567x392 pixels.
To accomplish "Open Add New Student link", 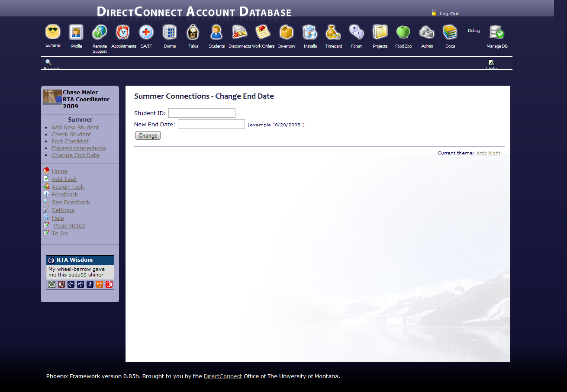I will click(x=75, y=127).
